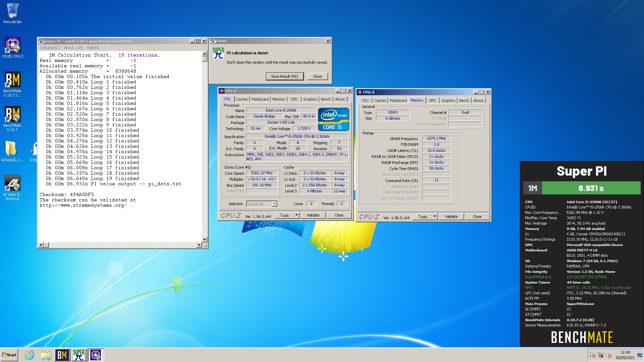Click Close in the Finish dialog

[317, 76]
